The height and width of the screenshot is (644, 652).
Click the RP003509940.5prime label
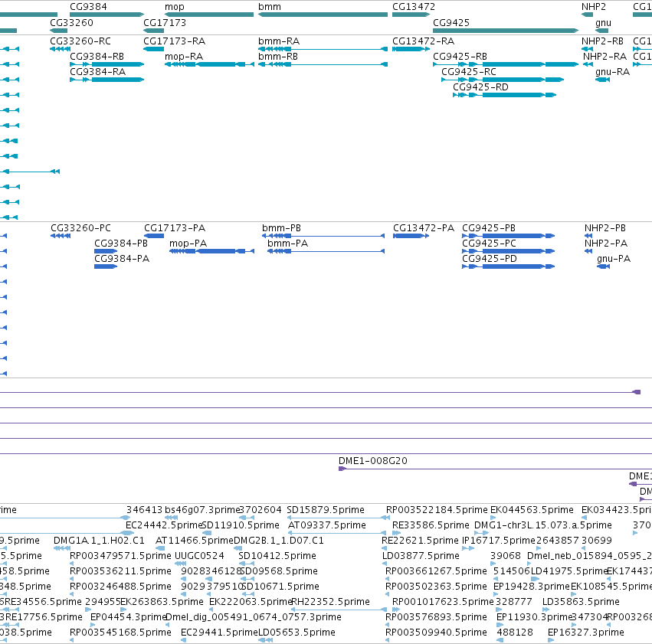pyautogui.click(x=436, y=633)
